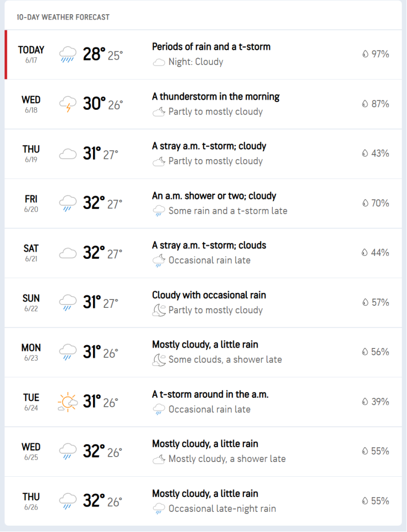Click the thunderstorm icon for Wed 6/18

pyautogui.click(x=68, y=104)
